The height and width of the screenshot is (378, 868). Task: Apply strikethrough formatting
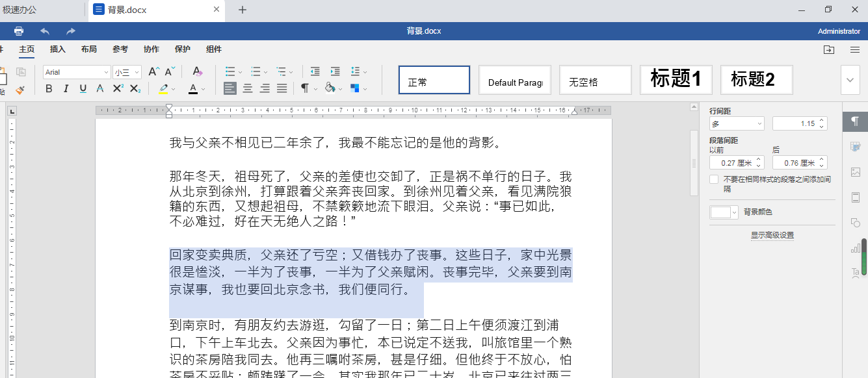click(100, 88)
